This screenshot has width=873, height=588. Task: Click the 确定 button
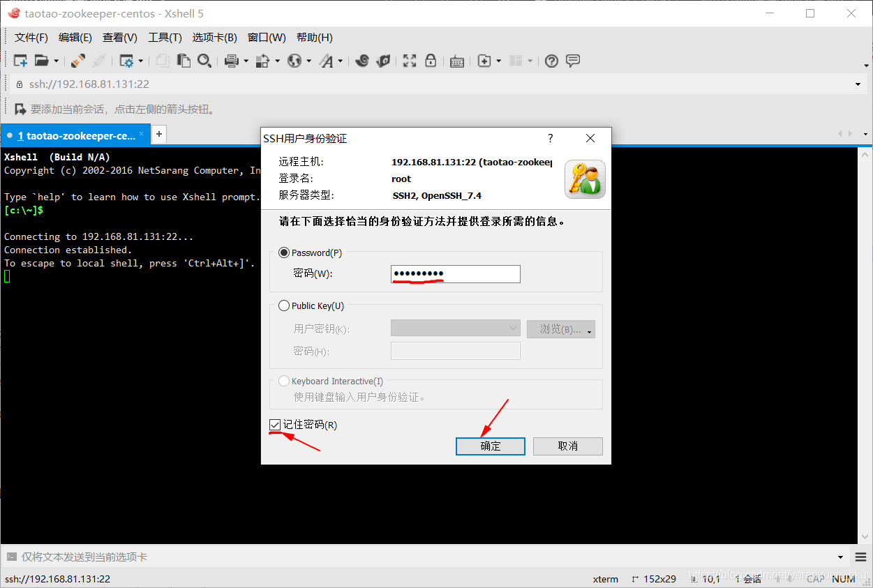click(491, 446)
